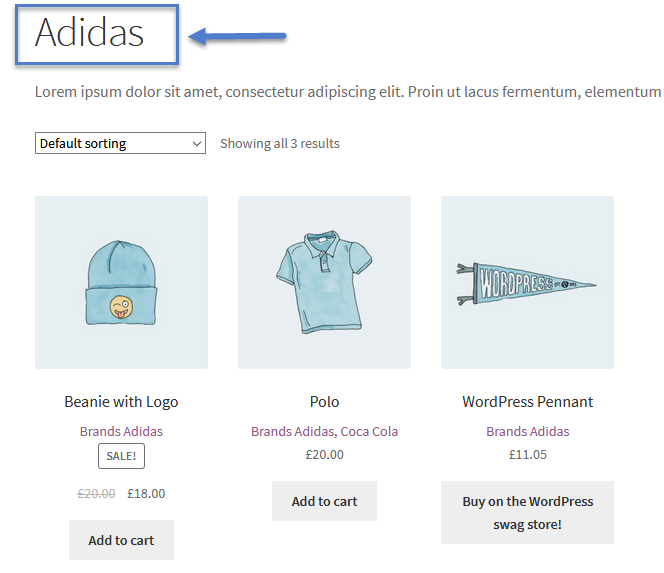
Task: Open the Default sorting dropdown
Action: click(120, 143)
